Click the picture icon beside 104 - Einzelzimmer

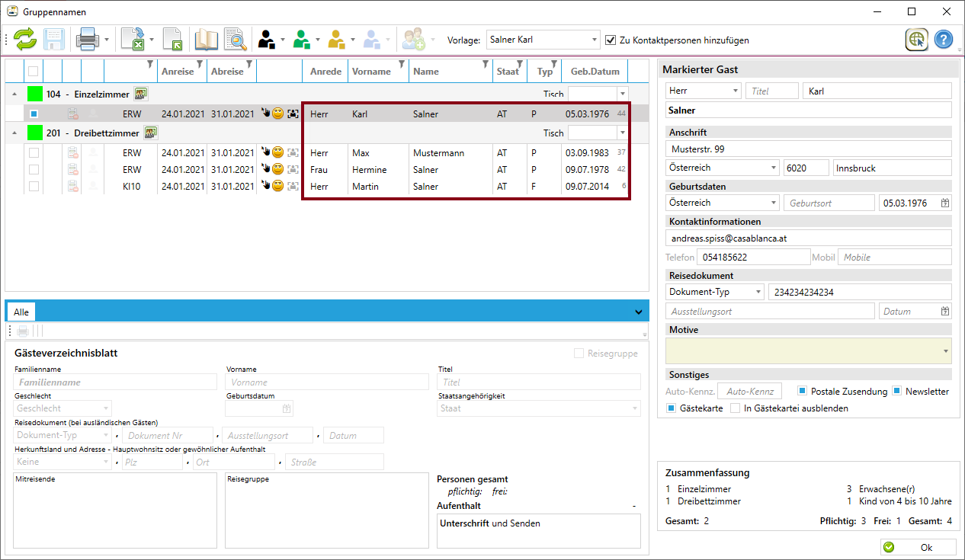tap(141, 94)
